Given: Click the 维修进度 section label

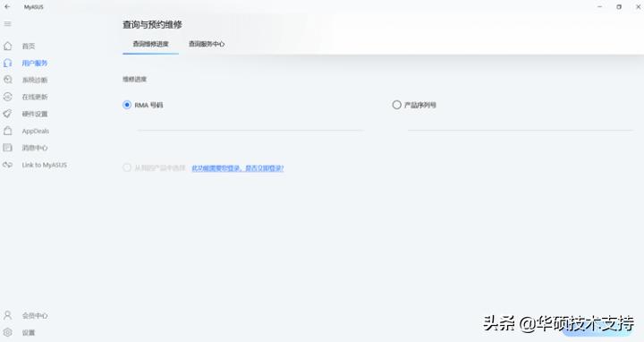Looking at the screenshot, I should click(135, 80).
